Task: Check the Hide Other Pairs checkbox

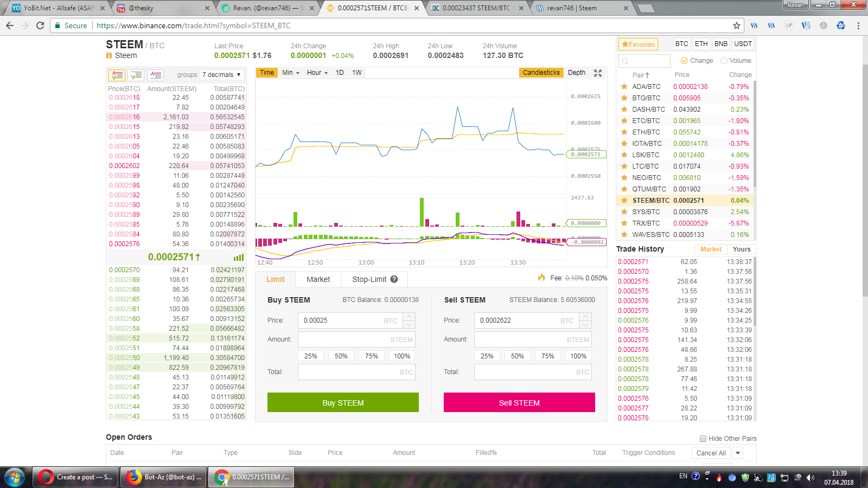Action: pyautogui.click(x=703, y=439)
